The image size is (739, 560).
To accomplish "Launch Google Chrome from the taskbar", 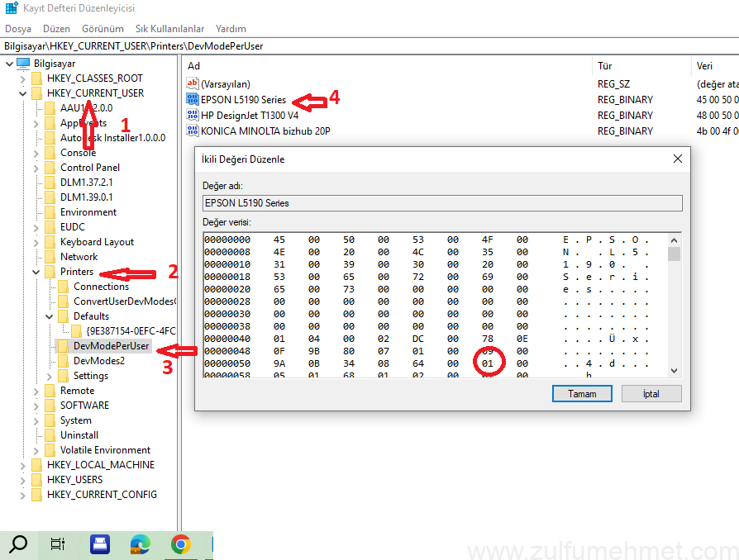I will coord(181,543).
